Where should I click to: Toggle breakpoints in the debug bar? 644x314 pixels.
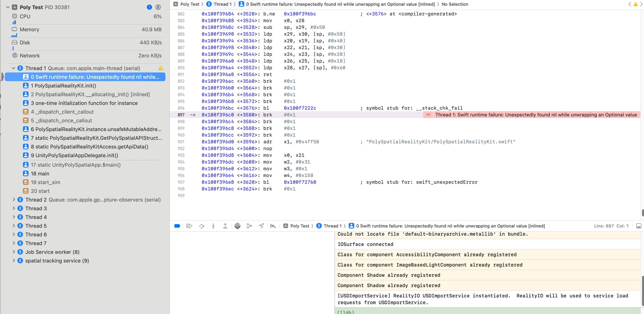(177, 226)
